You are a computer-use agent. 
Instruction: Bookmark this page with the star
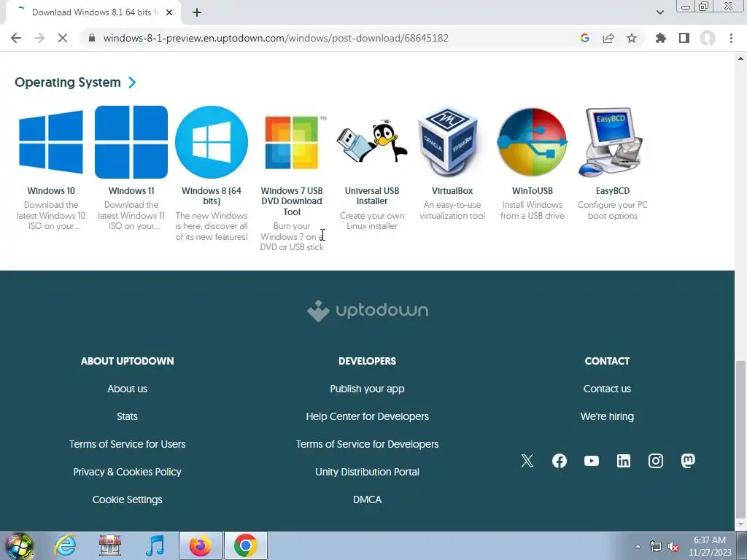coord(632,38)
